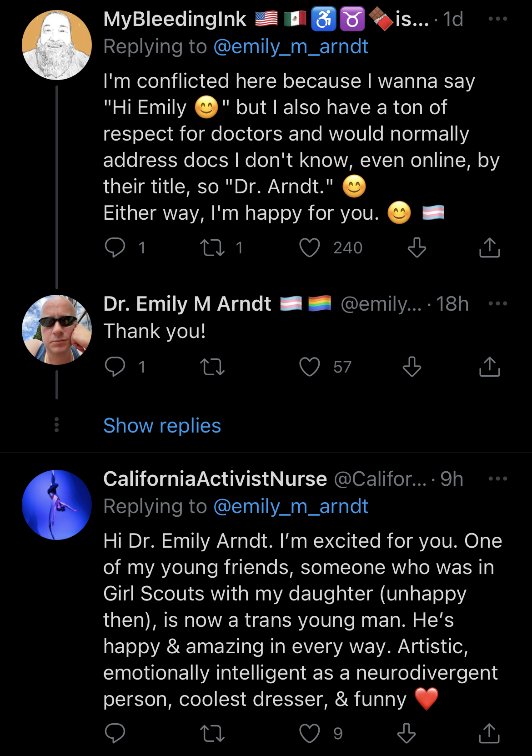The image size is (532, 756).
Task: Open more options for MyBleedingInk's tweet
Action: pos(498,19)
